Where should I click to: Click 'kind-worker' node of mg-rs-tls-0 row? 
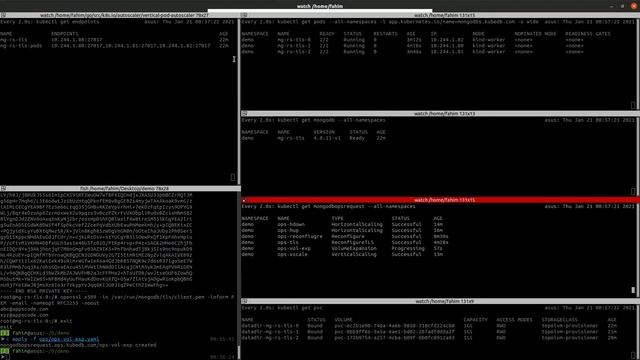pyautogui.click(x=489, y=40)
